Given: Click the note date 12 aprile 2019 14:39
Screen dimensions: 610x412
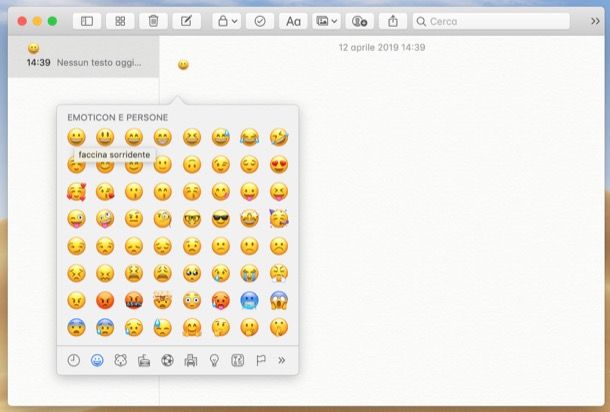Looking at the screenshot, I should [382, 47].
